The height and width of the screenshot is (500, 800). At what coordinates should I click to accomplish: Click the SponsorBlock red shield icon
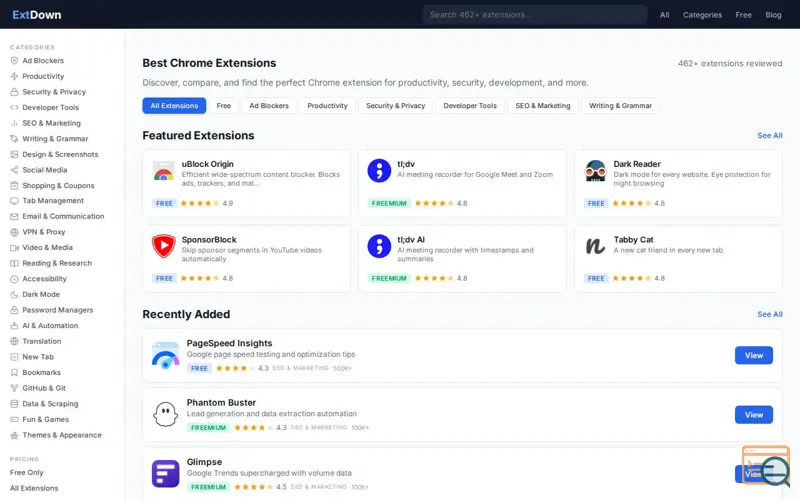163,246
